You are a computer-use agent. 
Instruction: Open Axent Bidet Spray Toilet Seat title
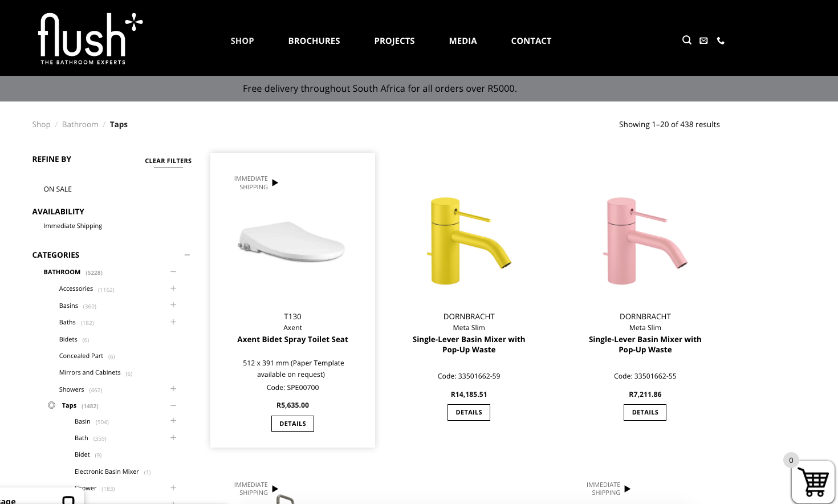point(292,339)
